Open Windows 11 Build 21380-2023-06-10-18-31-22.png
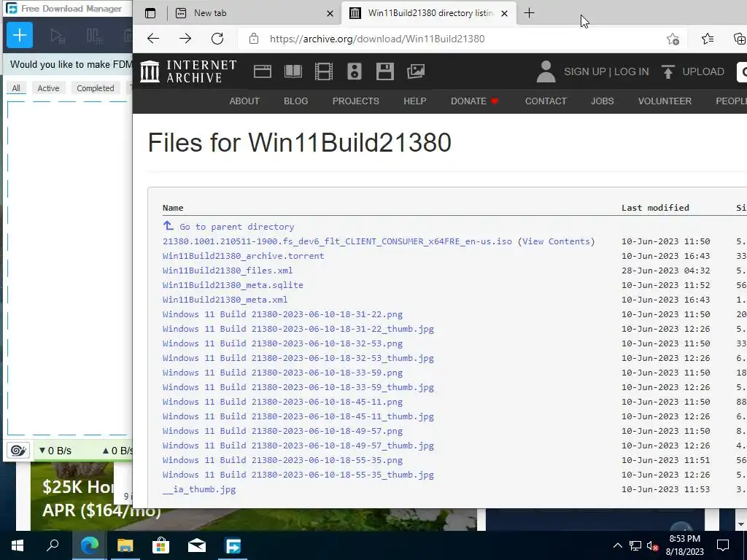747x560 pixels. click(x=282, y=314)
